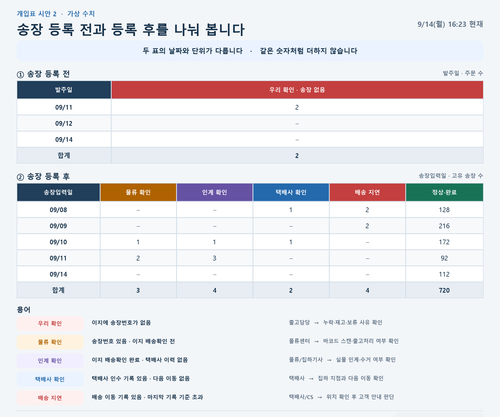The image size is (500, 417).
Task: Click the '택배사 → 집하 지점과 다음 이동 확인' text
Action: pos(336,378)
